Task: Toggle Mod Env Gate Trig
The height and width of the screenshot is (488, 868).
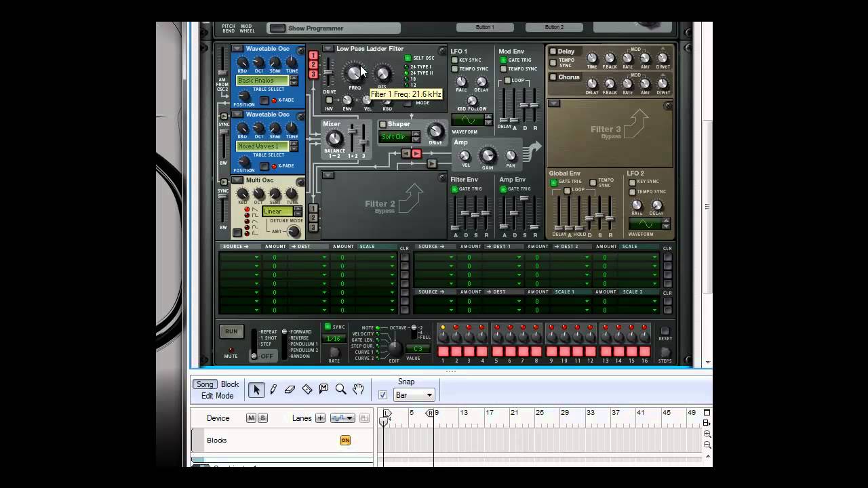Action: [x=503, y=60]
